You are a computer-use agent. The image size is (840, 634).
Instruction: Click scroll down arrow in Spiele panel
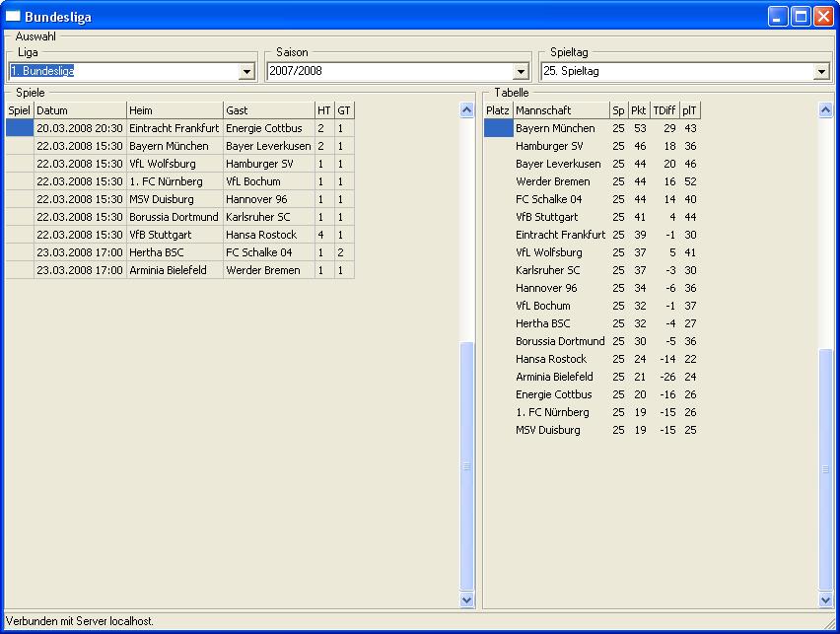[467, 599]
